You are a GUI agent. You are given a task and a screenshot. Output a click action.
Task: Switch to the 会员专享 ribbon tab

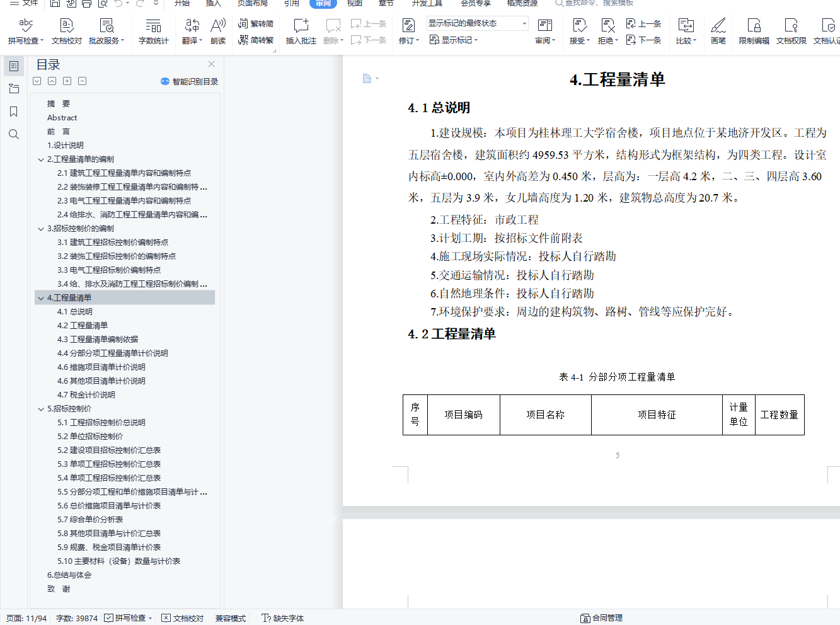pos(476,4)
